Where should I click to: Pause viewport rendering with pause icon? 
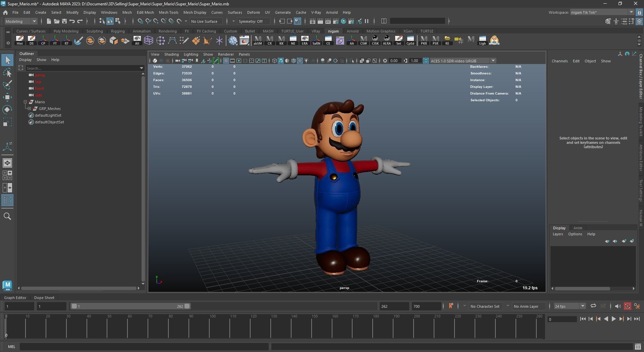tap(367, 21)
